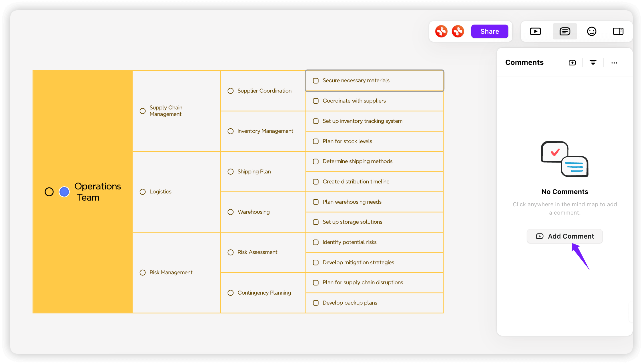Check the Secure necessary materials checkbox
Screen dimensions: 643x364
coord(315,81)
